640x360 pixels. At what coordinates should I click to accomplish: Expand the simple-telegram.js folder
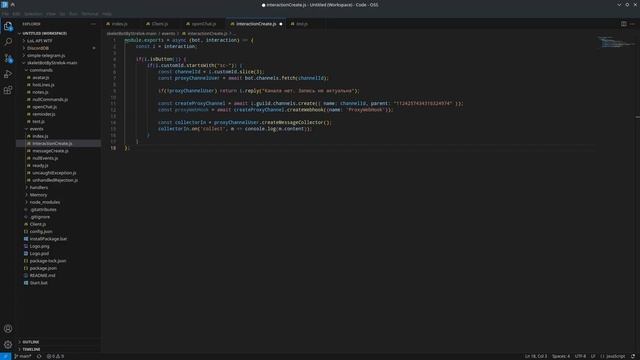click(46, 56)
